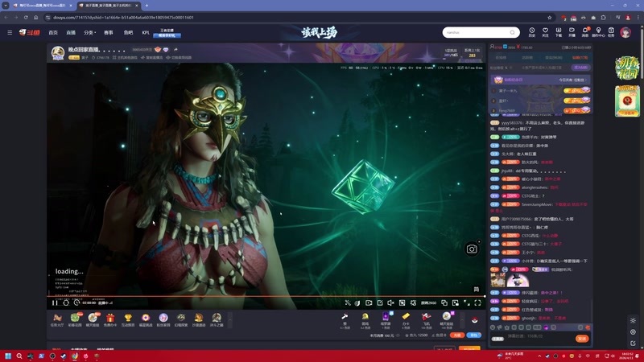Send the 办卡 gold card gift
644x362 pixels.
[x=406, y=320]
